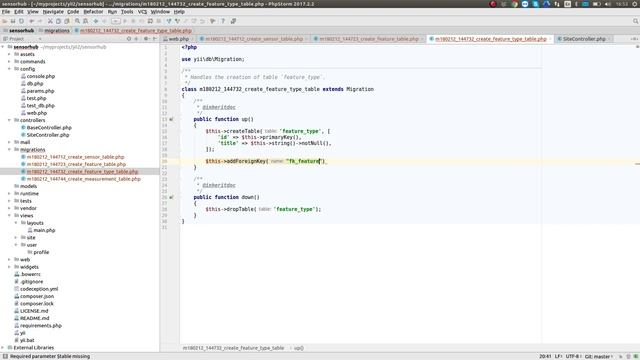Click the Replace icon in toolbar
Screen dimensions: 640x360
pos(85,21)
